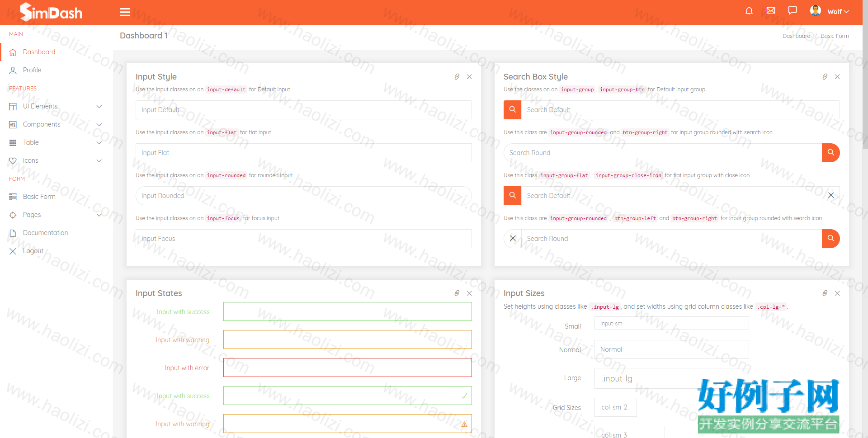Screen dimensions: 868x438
Task: Click the Pages diamond icon
Action: [x=13, y=215]
